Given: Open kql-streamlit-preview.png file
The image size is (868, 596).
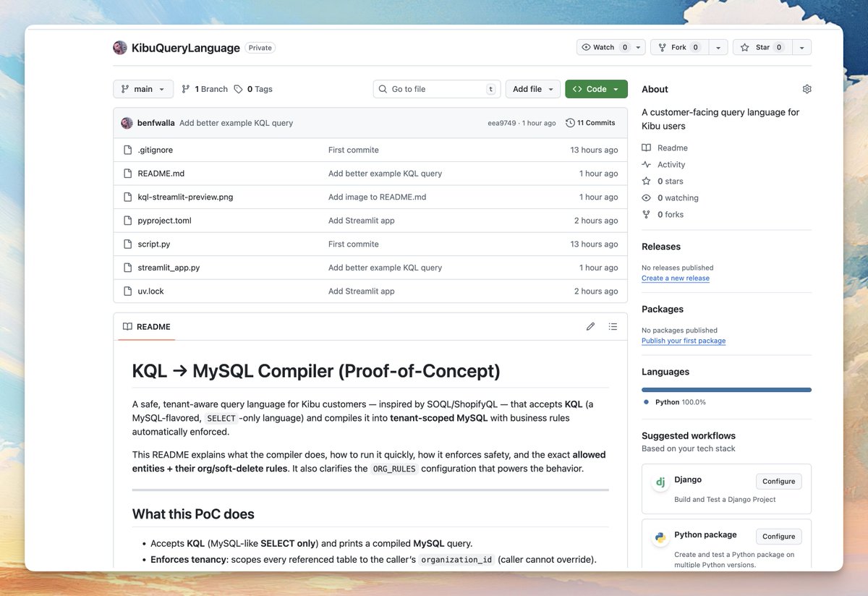Looking at the screenshot, I should point(186,197).
